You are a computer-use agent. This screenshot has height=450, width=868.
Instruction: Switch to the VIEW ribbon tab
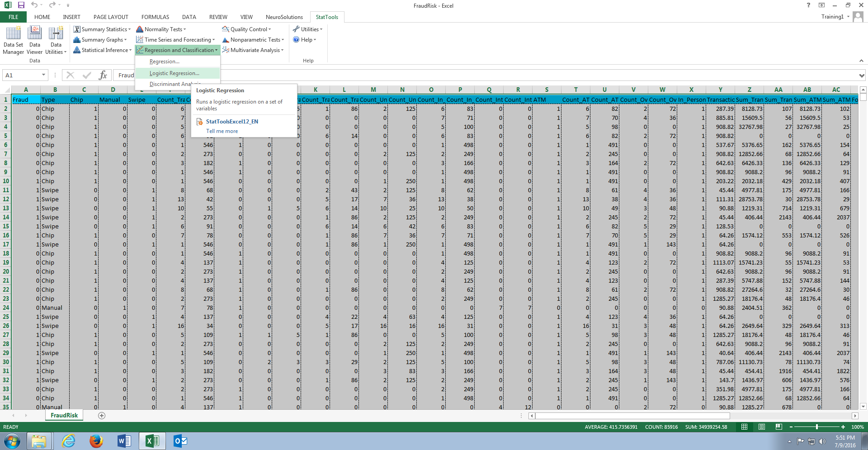coord(246,17)
